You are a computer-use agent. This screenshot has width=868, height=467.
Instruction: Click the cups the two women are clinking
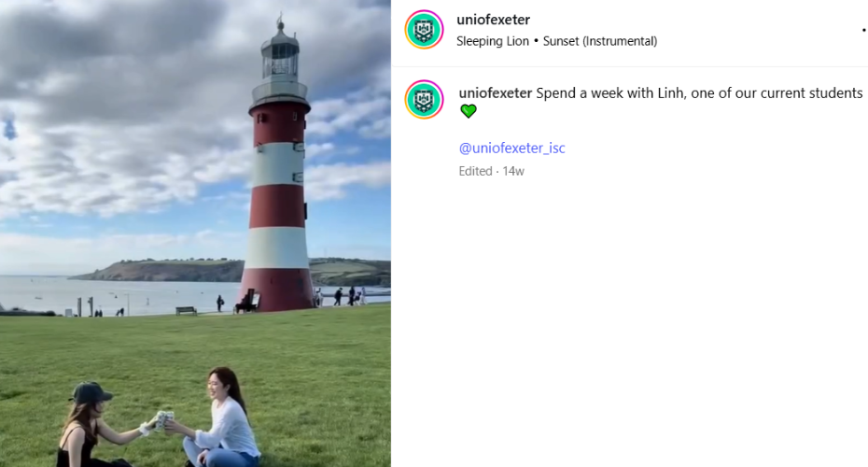pyautogui.click(x=164, y=420)
